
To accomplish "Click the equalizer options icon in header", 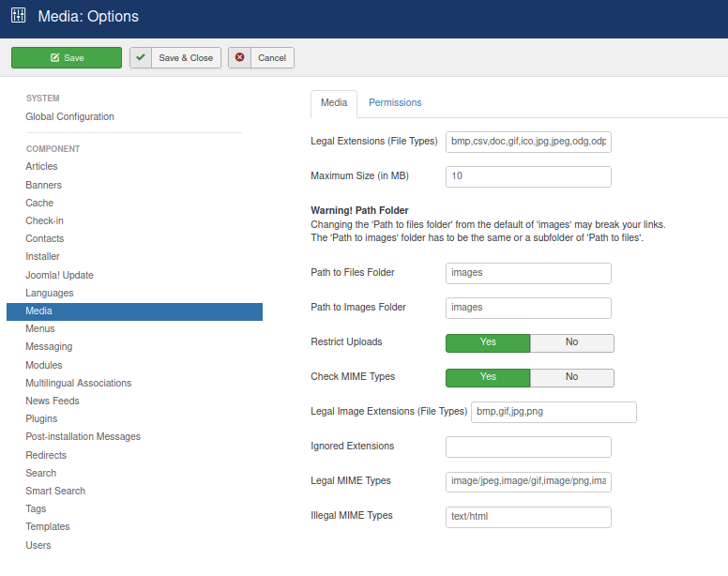I will click(18, 15).
